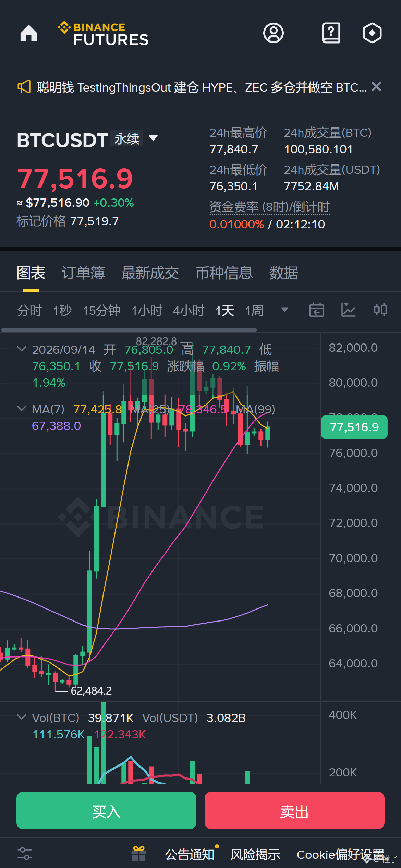The height and width of the screenshot is (868, 401).
Task: Open more time intervals dropdown arrow
Action: [x=284, y=310]
